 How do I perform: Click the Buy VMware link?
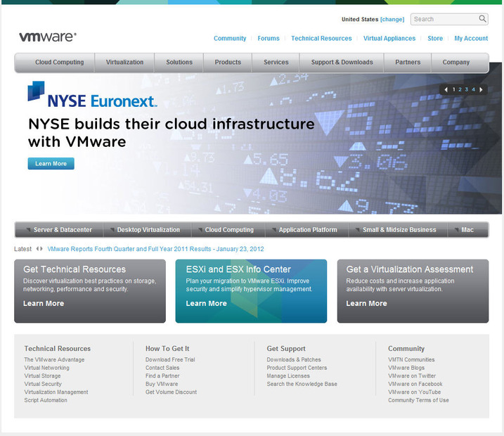tap(162, 384)
